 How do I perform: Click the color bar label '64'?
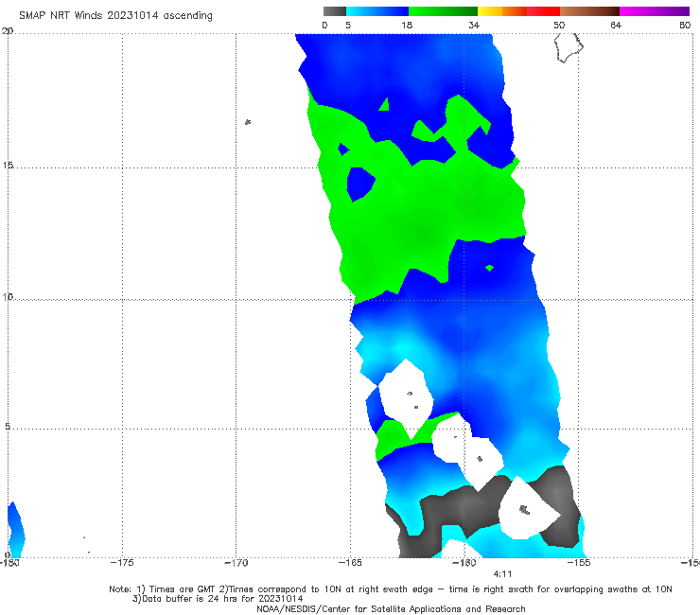click(x=616, y=25)
